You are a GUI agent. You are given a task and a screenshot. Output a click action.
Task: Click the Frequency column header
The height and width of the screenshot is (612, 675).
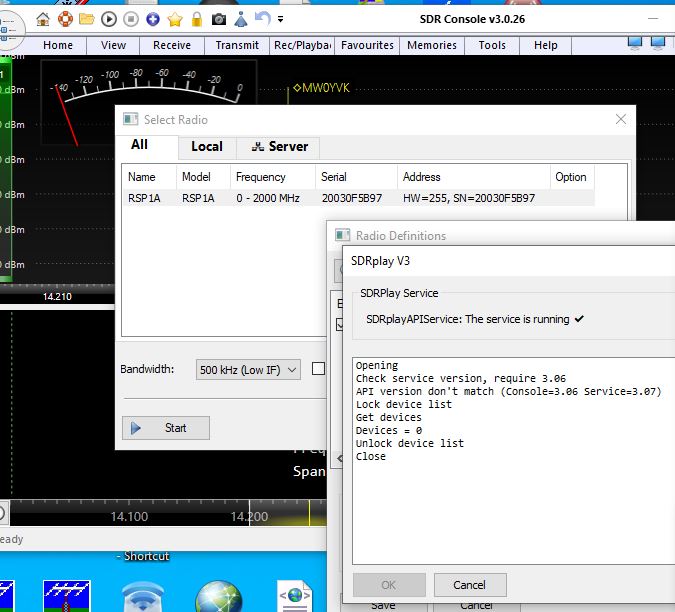(x=261, y=177)
